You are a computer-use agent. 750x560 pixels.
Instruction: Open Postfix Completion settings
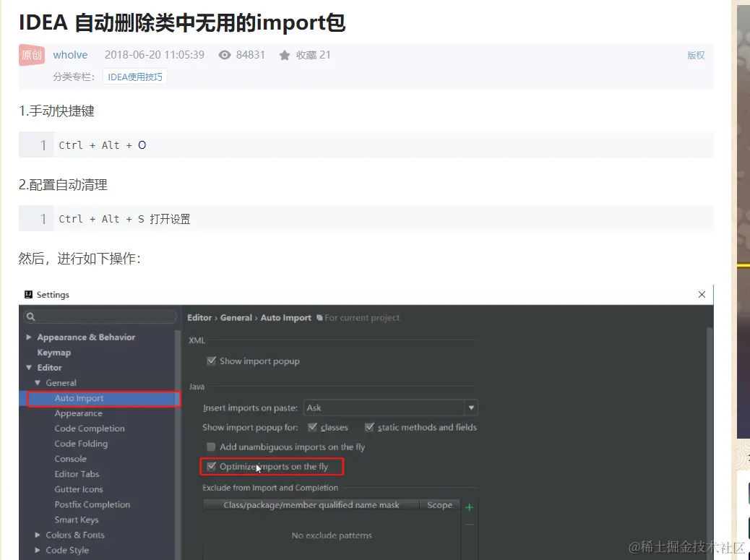tap(92, 504)
